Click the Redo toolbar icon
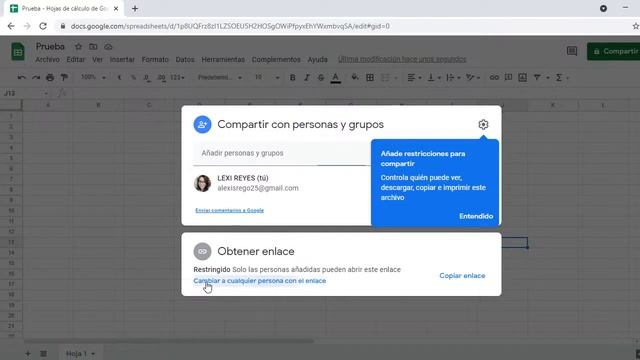Screen dimensions: 640x360 [x=36, y=78]
